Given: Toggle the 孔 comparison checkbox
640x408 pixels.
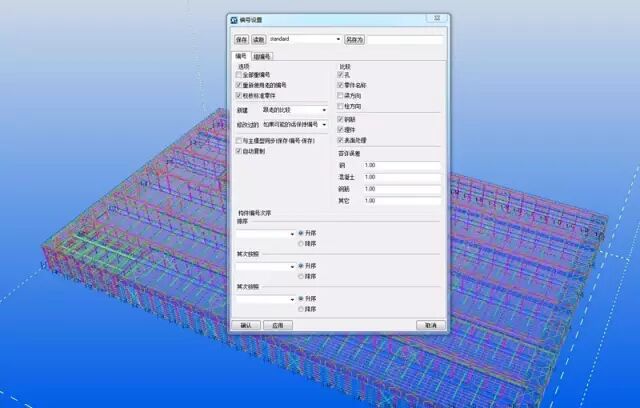Looking at the screenshot, I should [x=340, y=75].
